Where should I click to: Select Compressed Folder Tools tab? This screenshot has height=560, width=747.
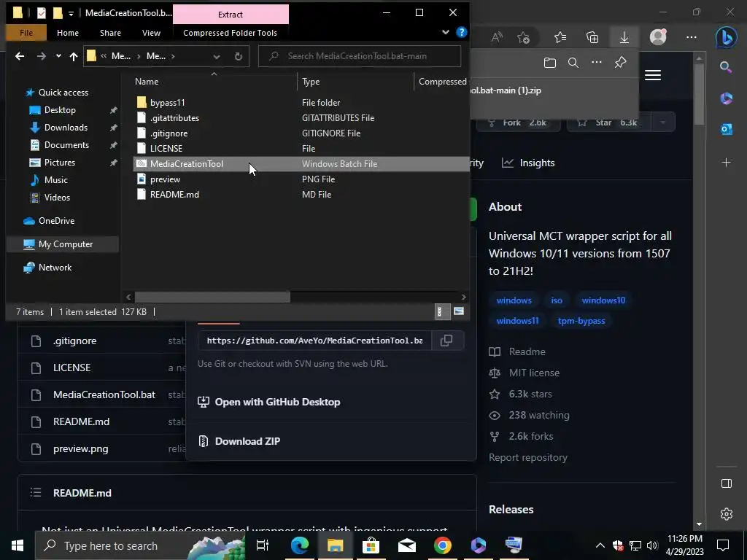(x=230, y=33)
